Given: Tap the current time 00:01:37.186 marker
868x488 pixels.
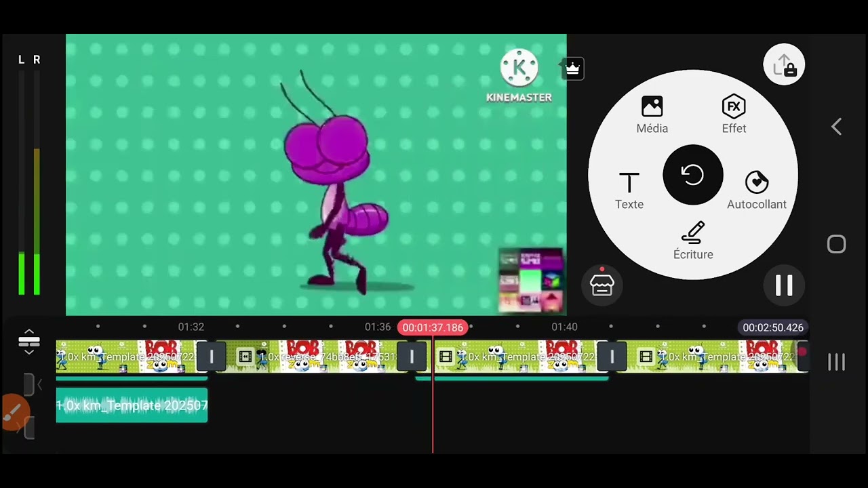Looking at the screenshot, I should tap(433, 327).
